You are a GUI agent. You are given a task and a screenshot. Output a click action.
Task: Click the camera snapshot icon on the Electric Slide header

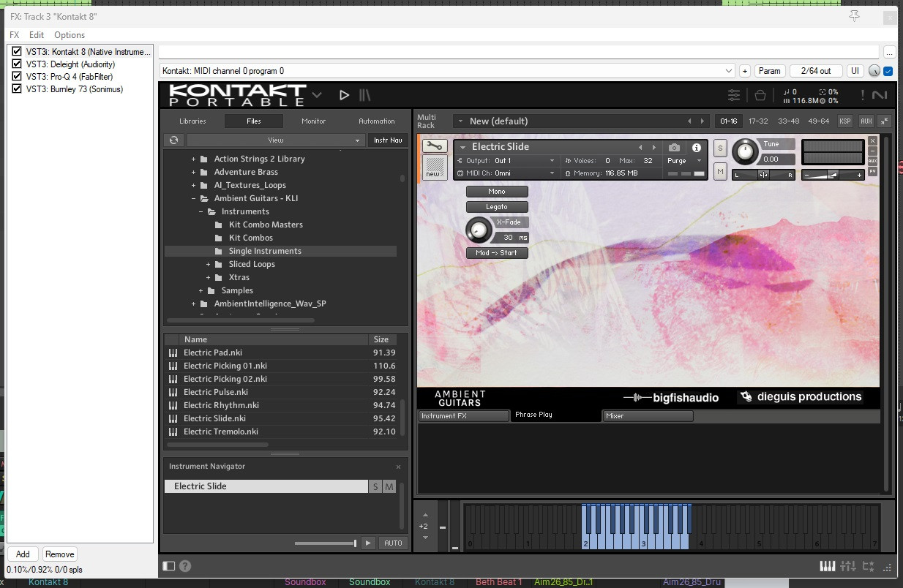[674, 147]
